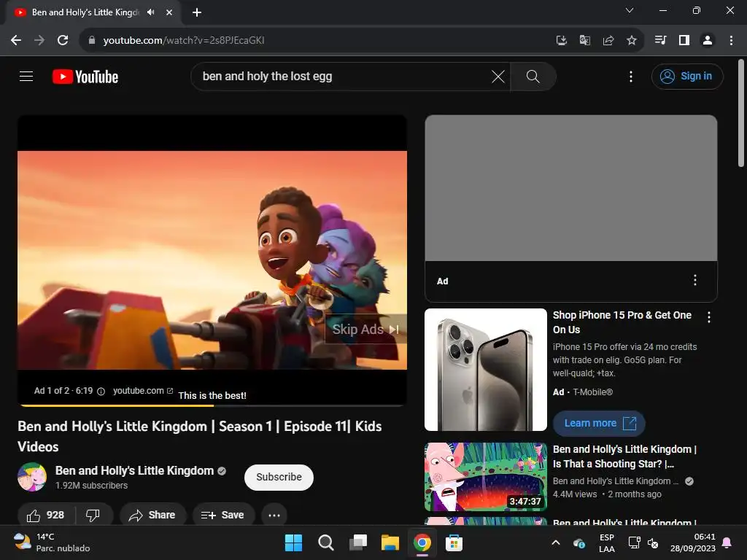The width and height of the screenshot is (747, 560).
Task: Click Learn more on the T-Mobile ad
Action: click(x=599, y=423)
